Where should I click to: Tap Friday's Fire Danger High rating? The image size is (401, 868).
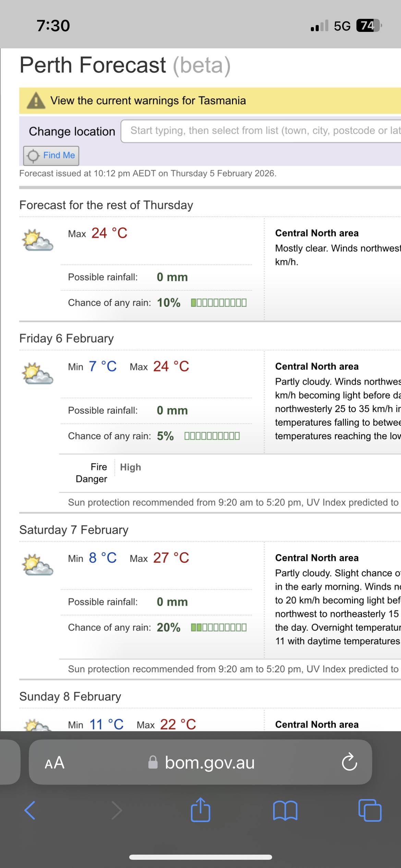[130, 467]
